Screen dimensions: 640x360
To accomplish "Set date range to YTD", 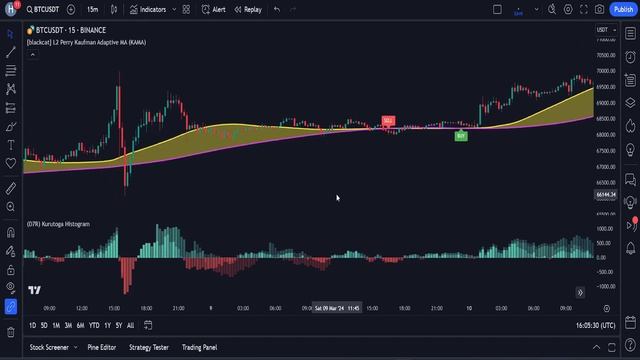I will pyautogui.click(x=94, y=325).
